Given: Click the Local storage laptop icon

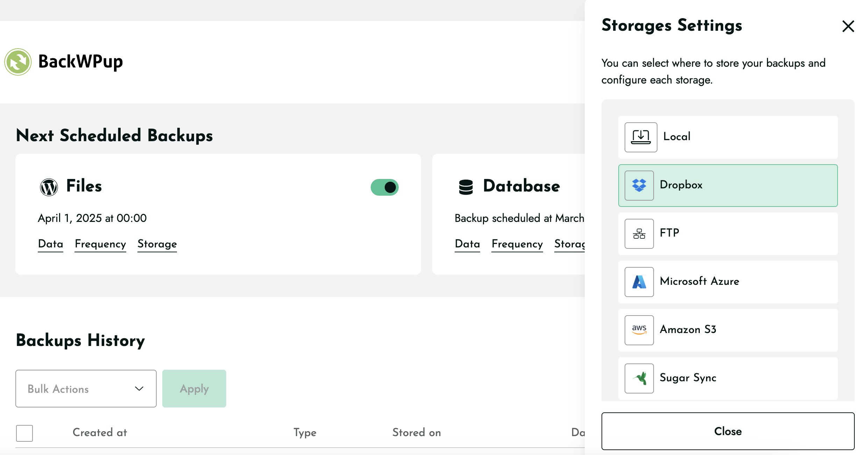Looking at the screenshot, I should (641, 137).
